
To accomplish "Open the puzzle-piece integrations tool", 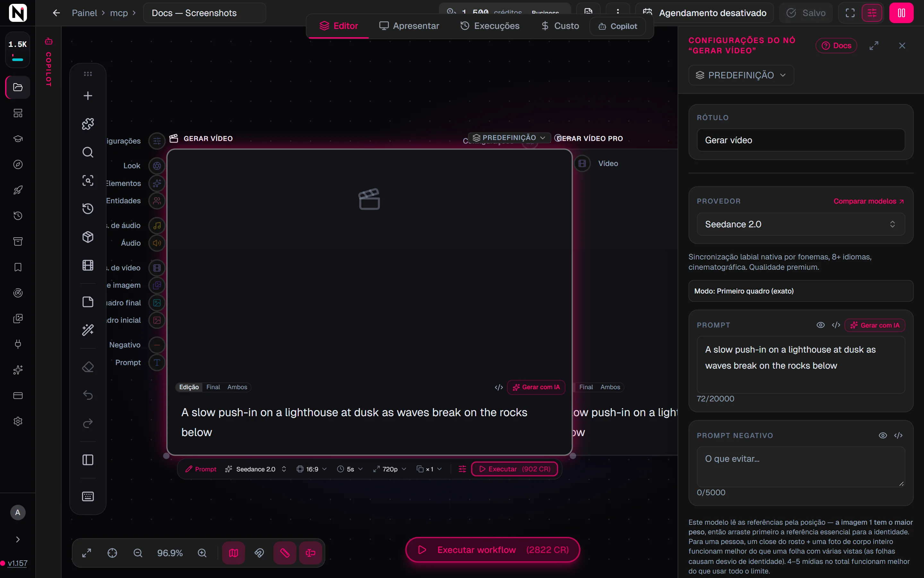I will tap(88, 124).
